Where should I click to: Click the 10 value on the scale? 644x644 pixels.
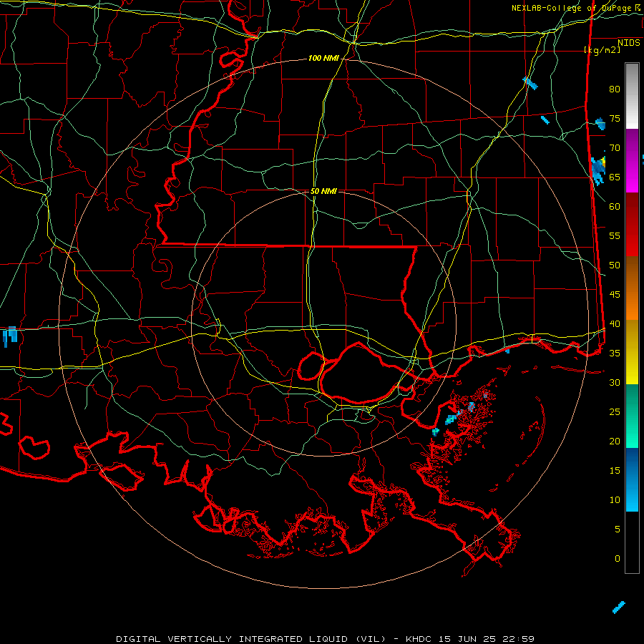tap(615, 500)
